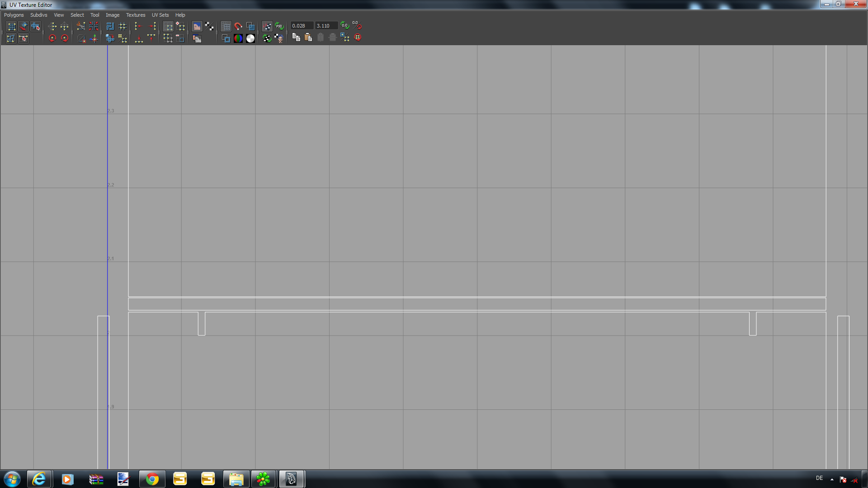Click the PSD network update icon
The width and height of the screenshot is (868, 488).
coord(279,26)
